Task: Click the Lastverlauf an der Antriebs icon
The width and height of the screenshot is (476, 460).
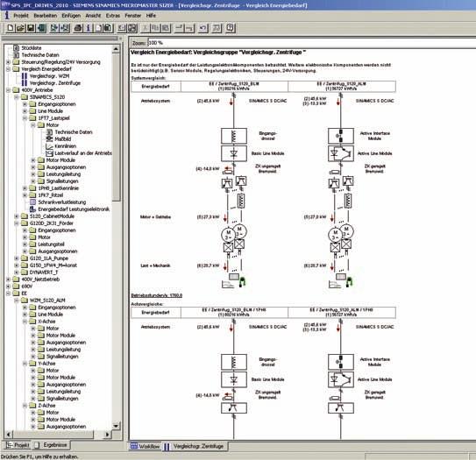Action: 49,153
